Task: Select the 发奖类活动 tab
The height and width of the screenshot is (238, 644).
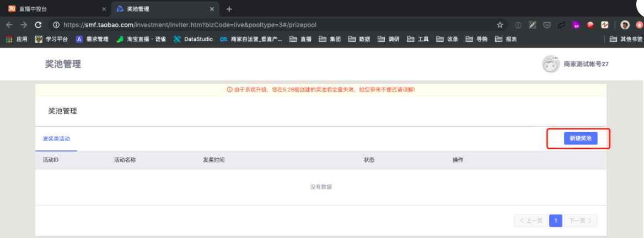Action: click(56, 139)
